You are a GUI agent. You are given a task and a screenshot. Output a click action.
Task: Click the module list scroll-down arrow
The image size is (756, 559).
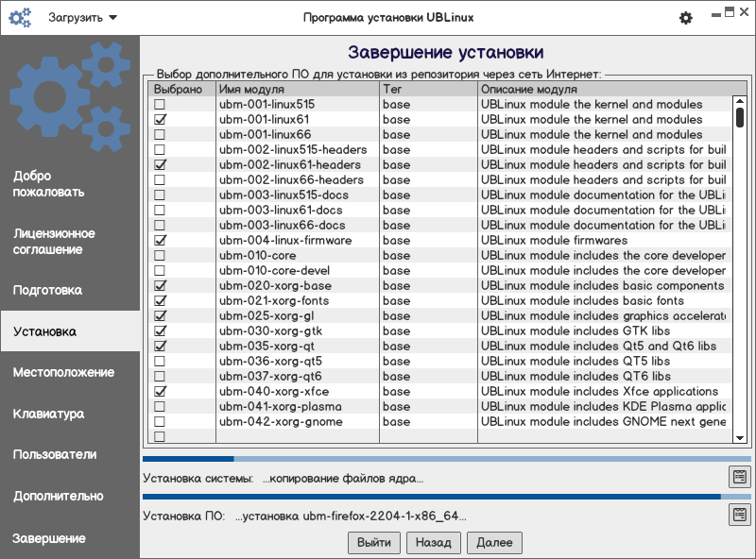coord(740,437)
